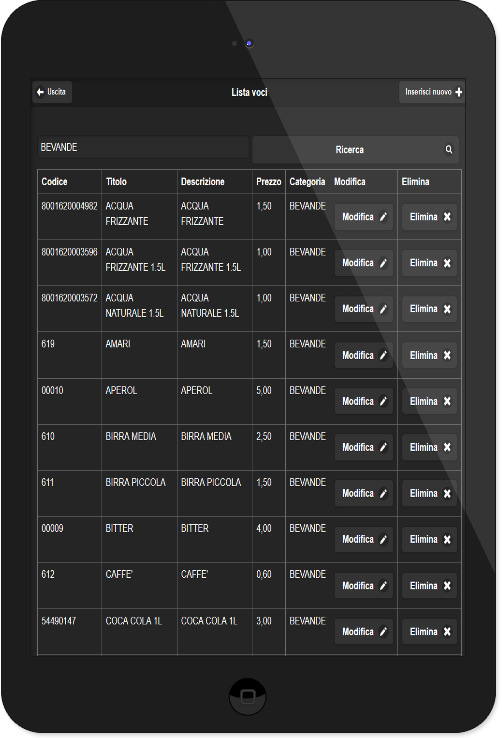Click the Codice column header
Image resolution: width=502 pixels, height=738 pixels.
click(x=54, y=182)
